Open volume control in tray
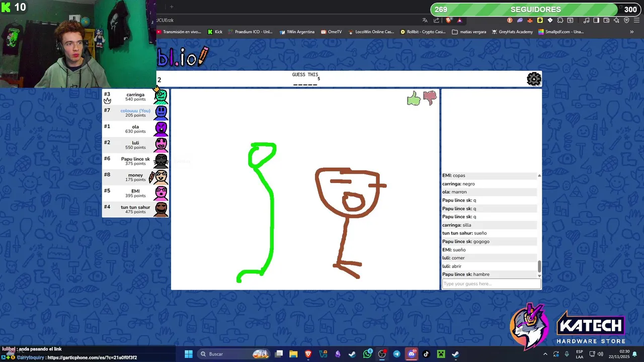The image size is (644, 362). coord(600,354)
